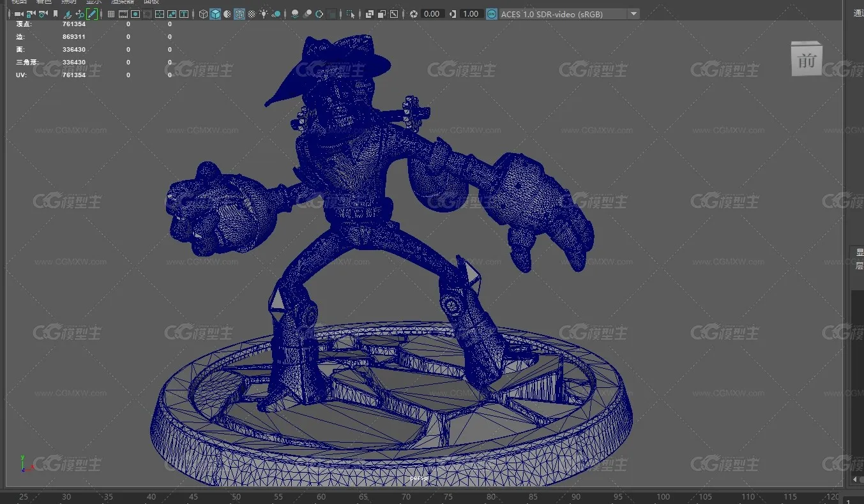The height and width of the screenshot is (504, 864).
Task: Select the 边 value 869311
Action: tap(74, 37)
